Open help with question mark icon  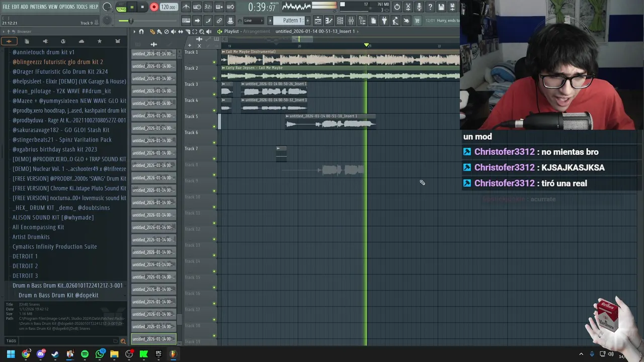click(x=430, y=7)
